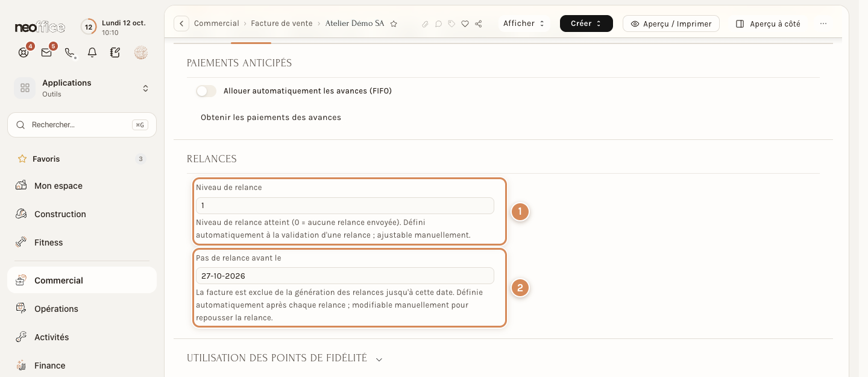The image size is (868, 377).
Task: Open the calendar date widget
Action: pos(89,27)
